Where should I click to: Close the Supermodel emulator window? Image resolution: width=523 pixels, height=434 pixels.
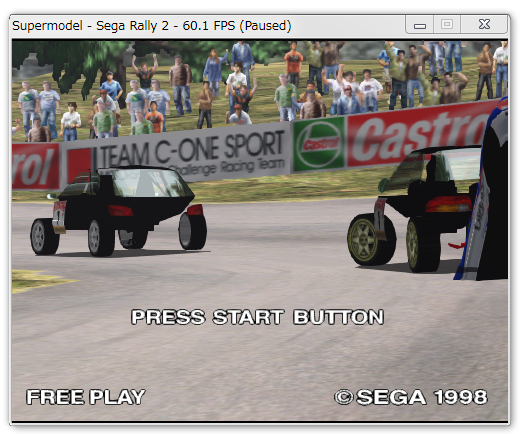(484, 25)
